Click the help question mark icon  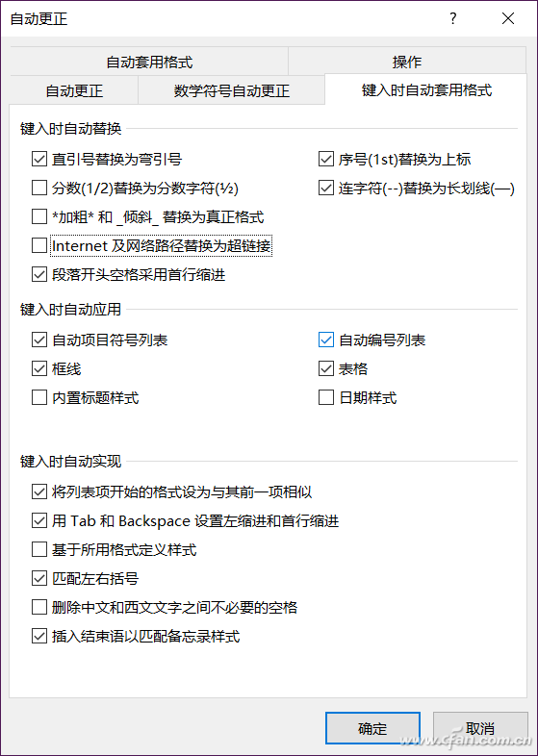452,19
